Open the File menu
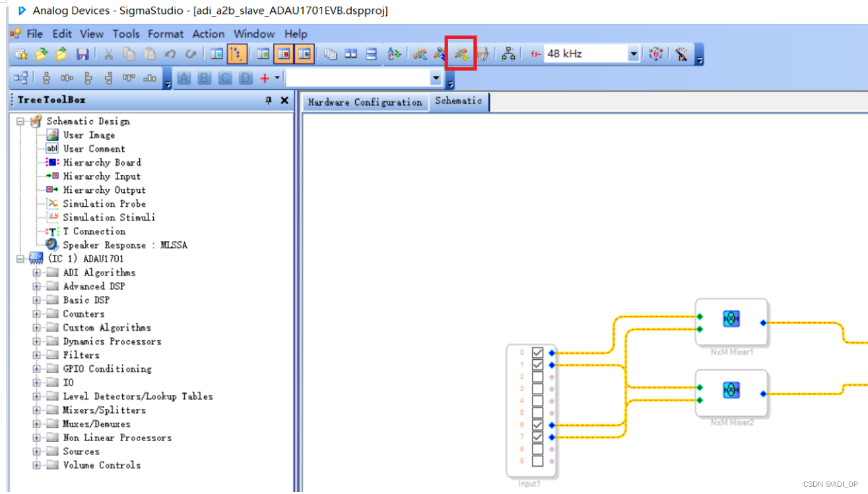Image resolution: width=868 pixels, height=494 pixels. [34, 34]
